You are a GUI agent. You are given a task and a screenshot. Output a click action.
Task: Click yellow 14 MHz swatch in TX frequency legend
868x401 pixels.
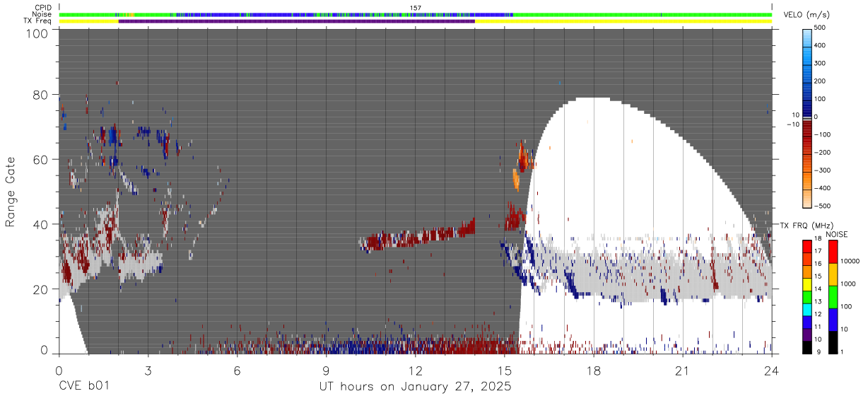point(807,284)
